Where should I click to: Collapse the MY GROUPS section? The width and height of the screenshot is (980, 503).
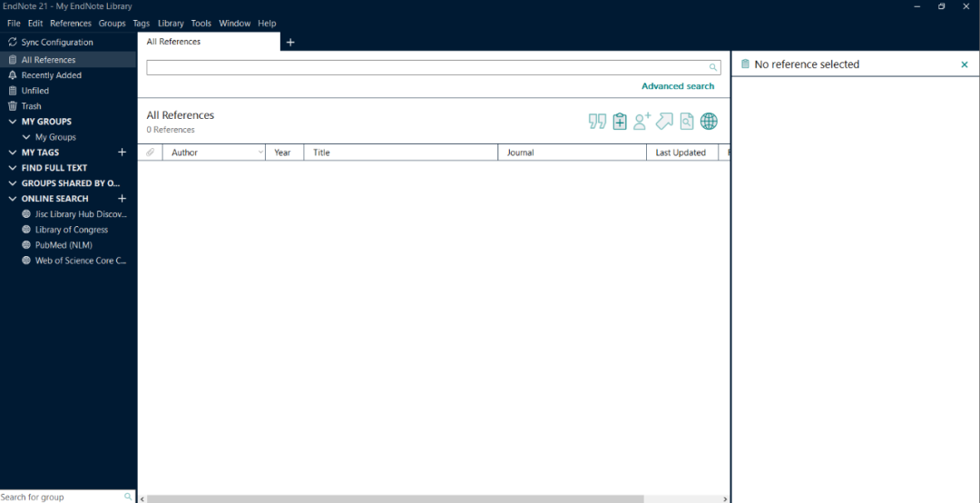tap(13, 122)
